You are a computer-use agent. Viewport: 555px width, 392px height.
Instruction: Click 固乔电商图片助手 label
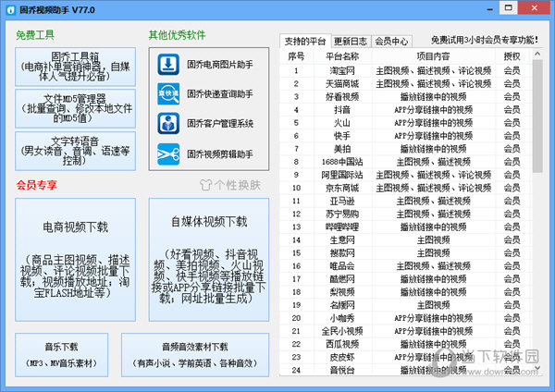pos(220,65)
